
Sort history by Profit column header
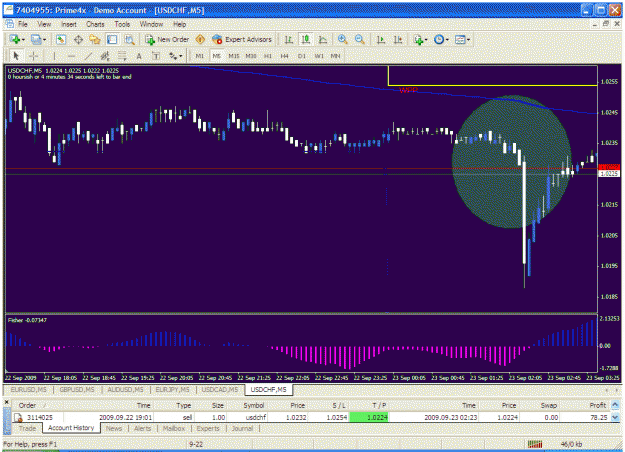coord(597,405)
